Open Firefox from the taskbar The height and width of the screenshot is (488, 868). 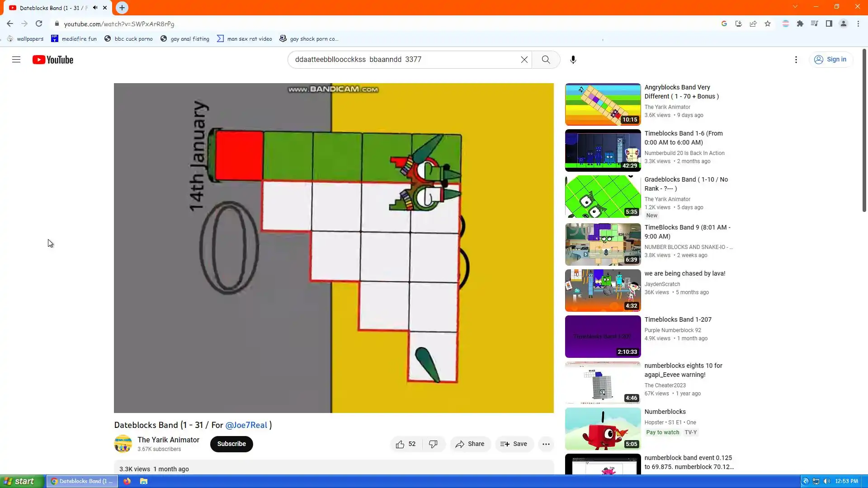[x=127, y=481]
